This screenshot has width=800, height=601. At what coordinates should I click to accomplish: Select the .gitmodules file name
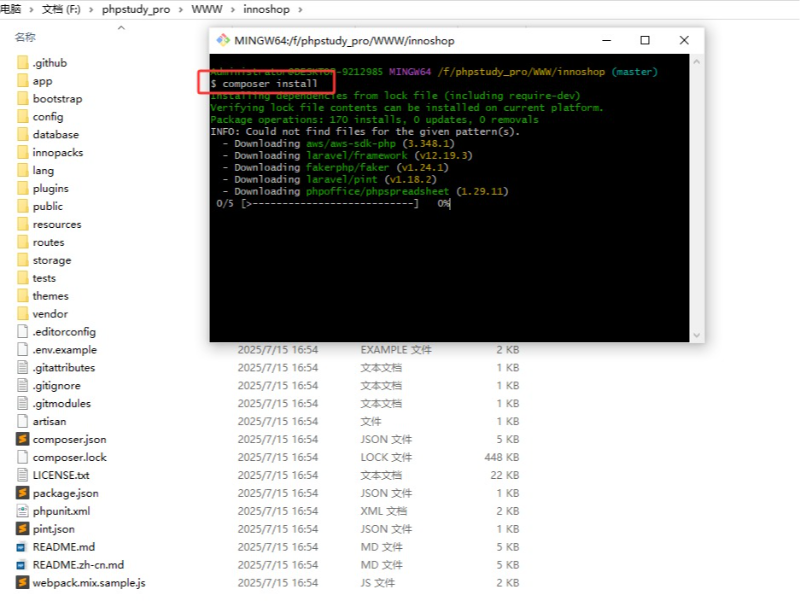pyautogui.click(x=62, y=403)
